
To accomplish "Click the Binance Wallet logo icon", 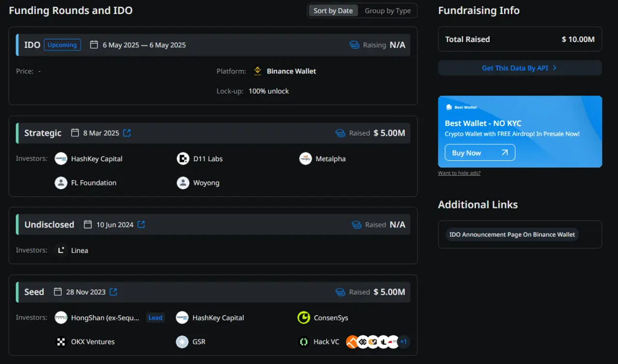I will tap(257, 71).
